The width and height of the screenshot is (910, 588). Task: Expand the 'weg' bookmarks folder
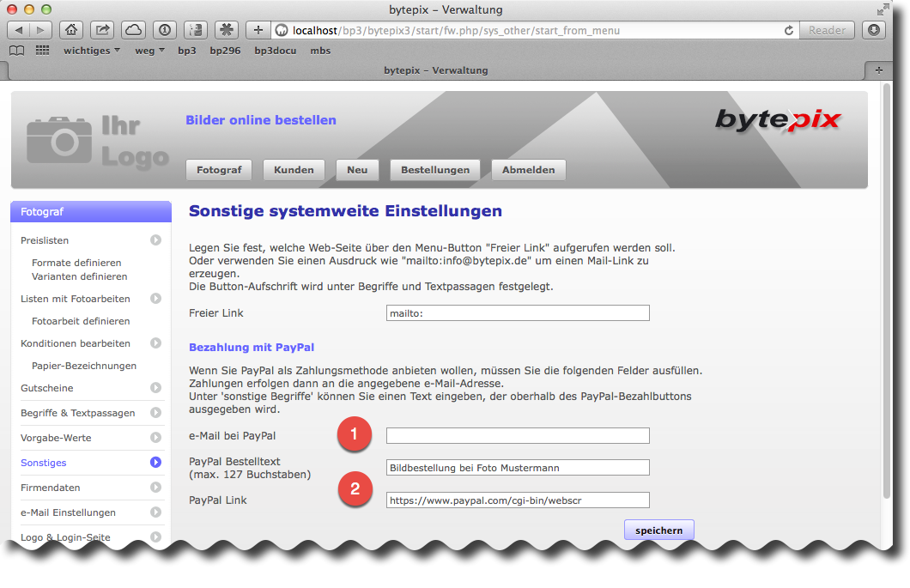pyautogui.click(x=149, y=51)
